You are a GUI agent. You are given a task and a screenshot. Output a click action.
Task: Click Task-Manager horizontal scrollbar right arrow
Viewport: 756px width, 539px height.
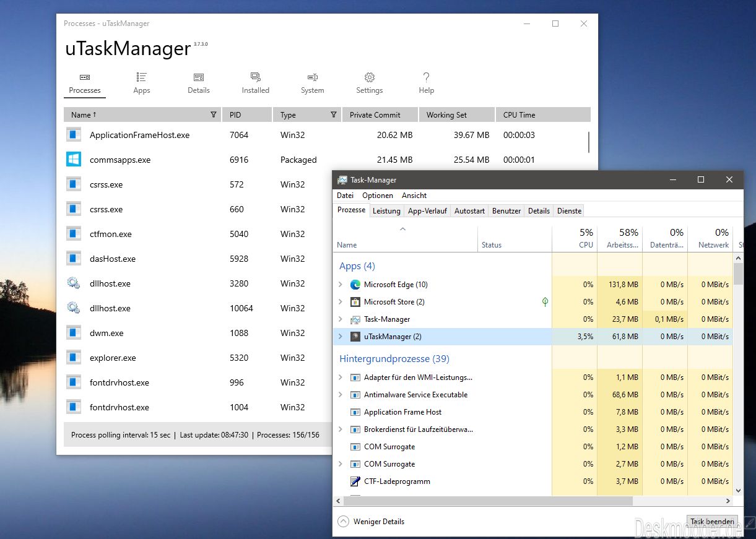[x=728, y=501]
